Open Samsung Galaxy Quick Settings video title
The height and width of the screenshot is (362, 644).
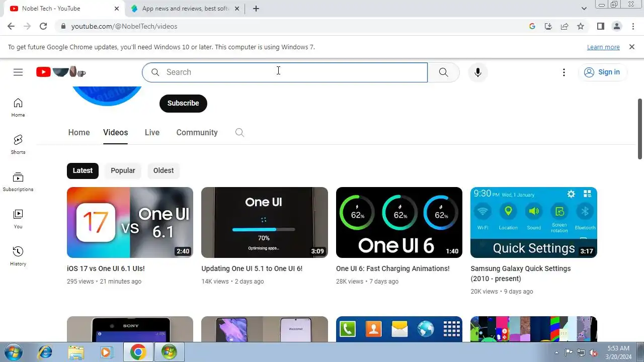521,274
